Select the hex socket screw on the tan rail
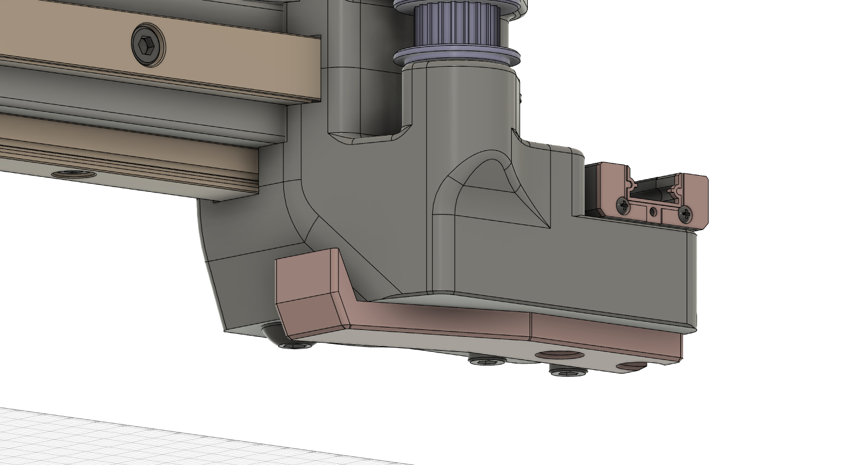 point(148,44)
